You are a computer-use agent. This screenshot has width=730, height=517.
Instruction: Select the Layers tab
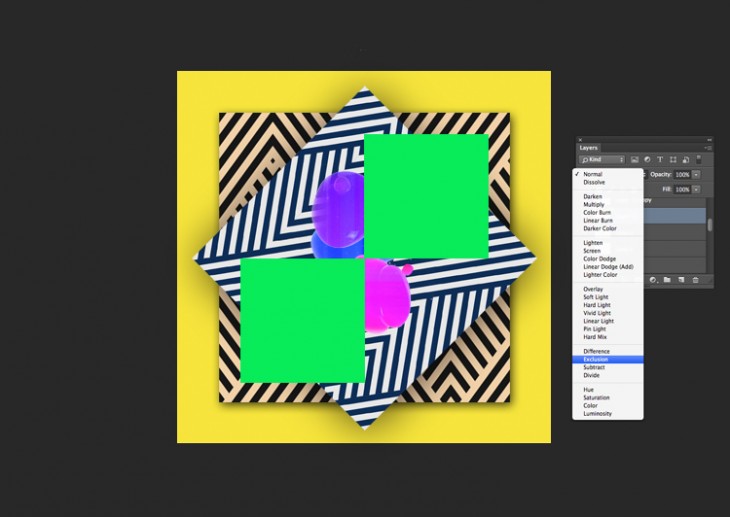(x=588, y=148)
